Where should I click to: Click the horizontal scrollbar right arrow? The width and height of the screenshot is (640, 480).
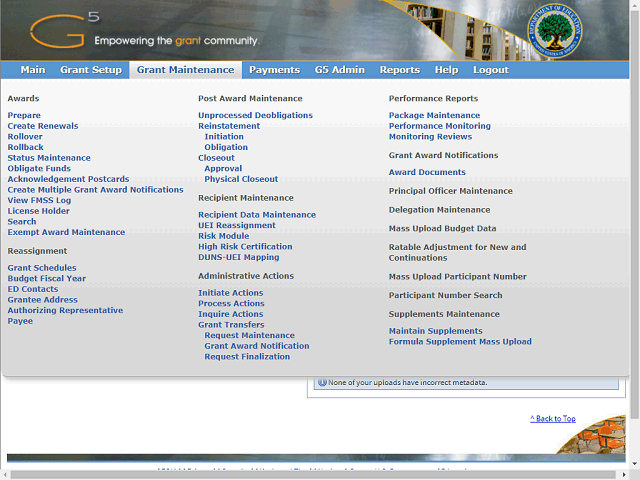[x=624, y=475]
